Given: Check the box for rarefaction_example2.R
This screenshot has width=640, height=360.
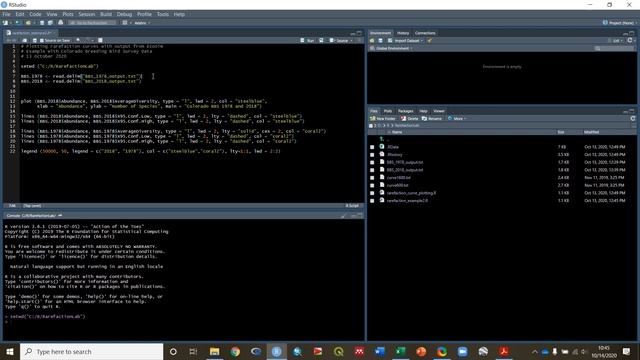Looking at the screenshot, I should point(372,201).
